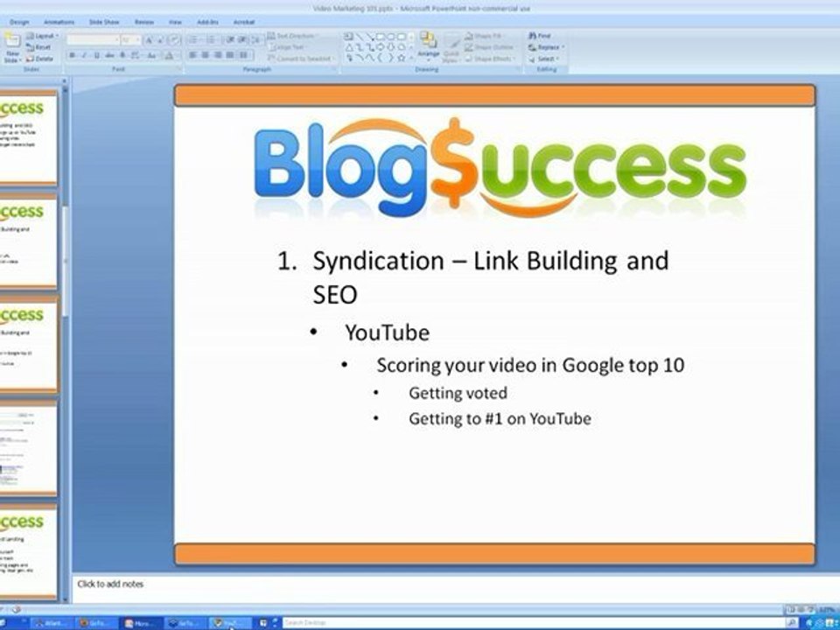This screenshot has height=630, width=840.
Task: Toggle Align Text Left
Action: pos(192,55)
